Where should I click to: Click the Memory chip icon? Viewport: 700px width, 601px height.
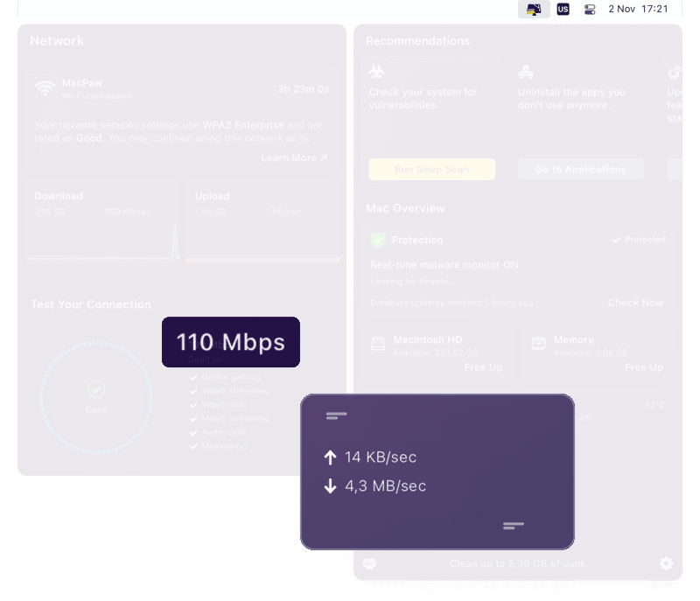coord(539,344)
